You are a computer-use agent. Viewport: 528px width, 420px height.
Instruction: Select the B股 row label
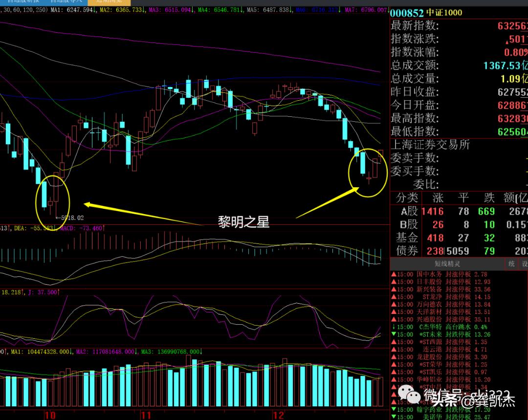pyautogui.click(x=408, y=224)
